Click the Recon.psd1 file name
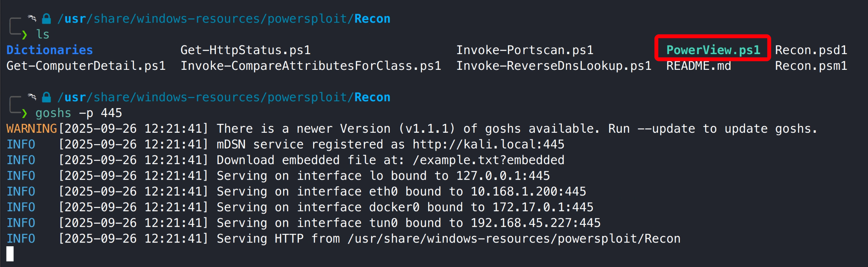 coord(811,50)
